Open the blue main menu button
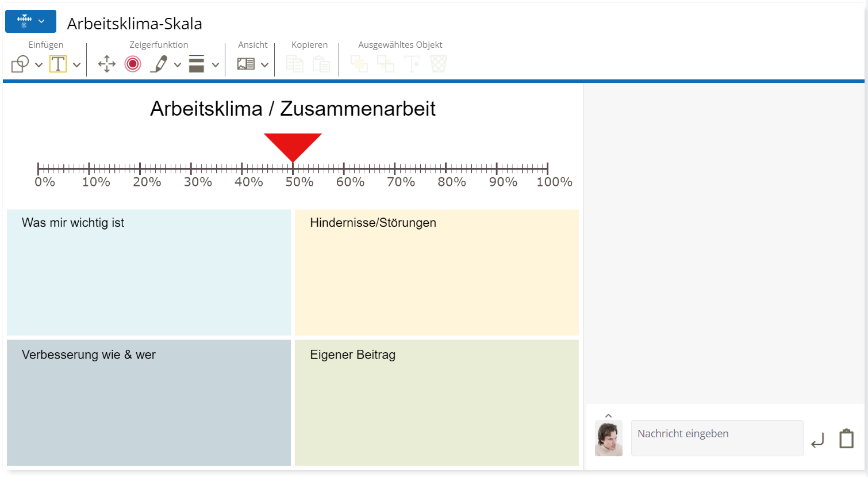868x477 pixels. pyautogui.click(x=30, y=21)
